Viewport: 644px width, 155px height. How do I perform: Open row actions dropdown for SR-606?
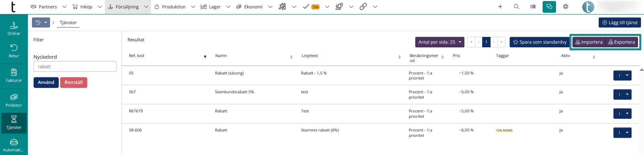[x=627, y=133]
